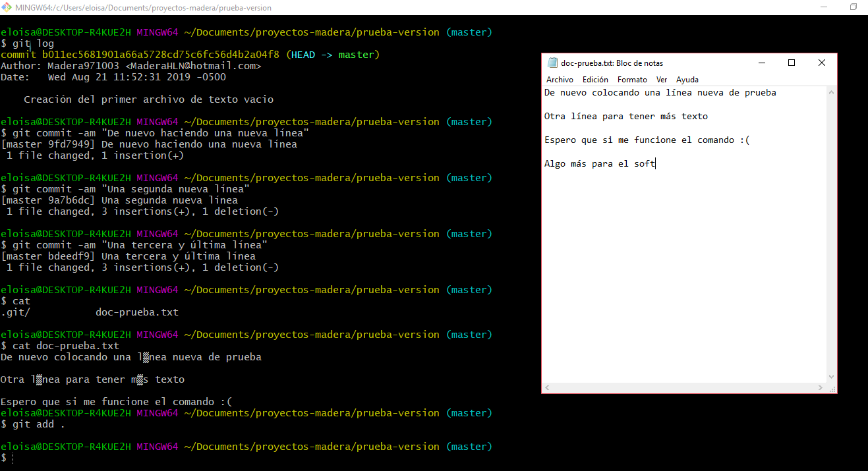The width and height of the screenshot is (868, 471).
Task: Click the Notepad vertical scrollbar track
Action: [832, 231]
